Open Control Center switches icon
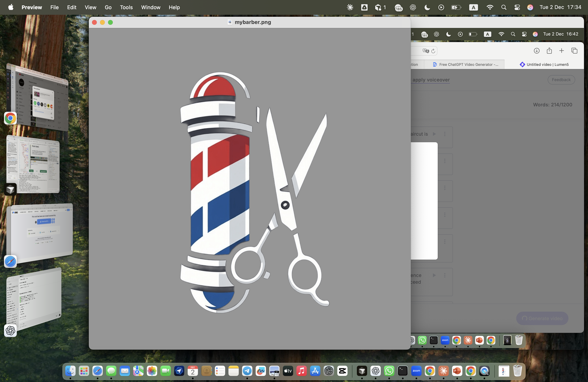 [x=517, y=7]
